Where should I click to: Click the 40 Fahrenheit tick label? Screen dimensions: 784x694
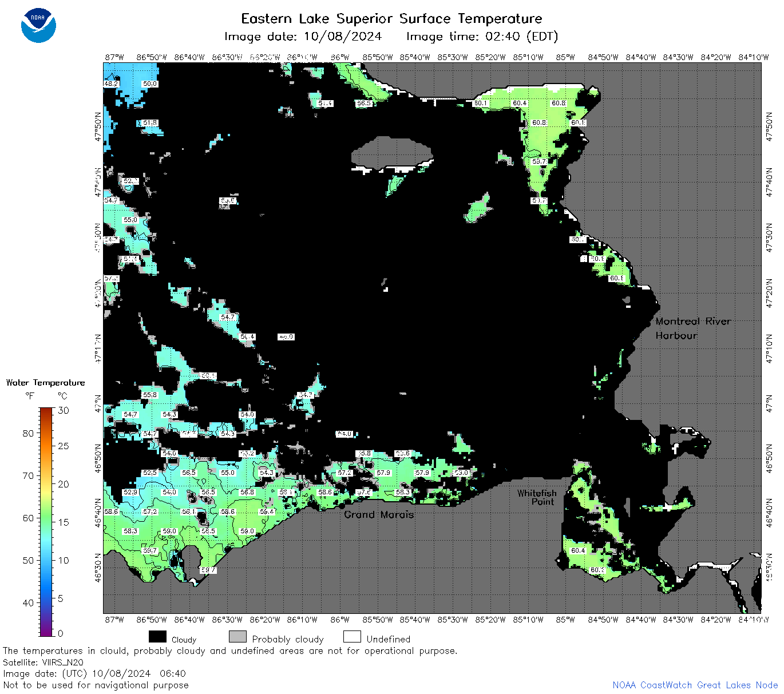pyautogui.click(x=28, y=602)
